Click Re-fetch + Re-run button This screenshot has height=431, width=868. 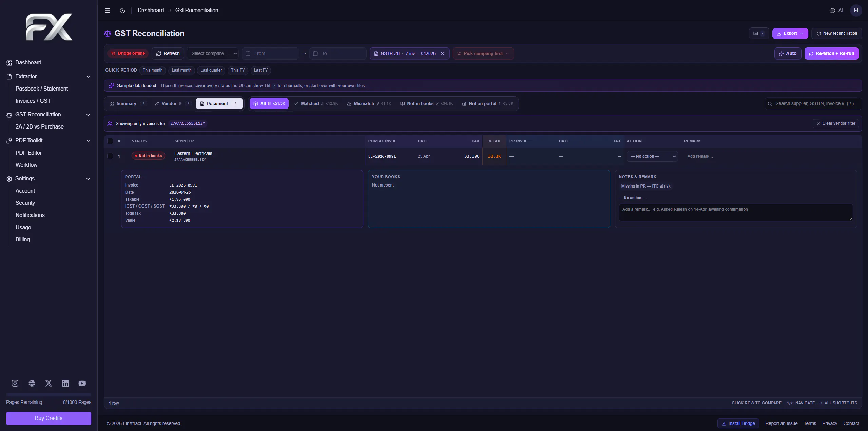(831, 54)
